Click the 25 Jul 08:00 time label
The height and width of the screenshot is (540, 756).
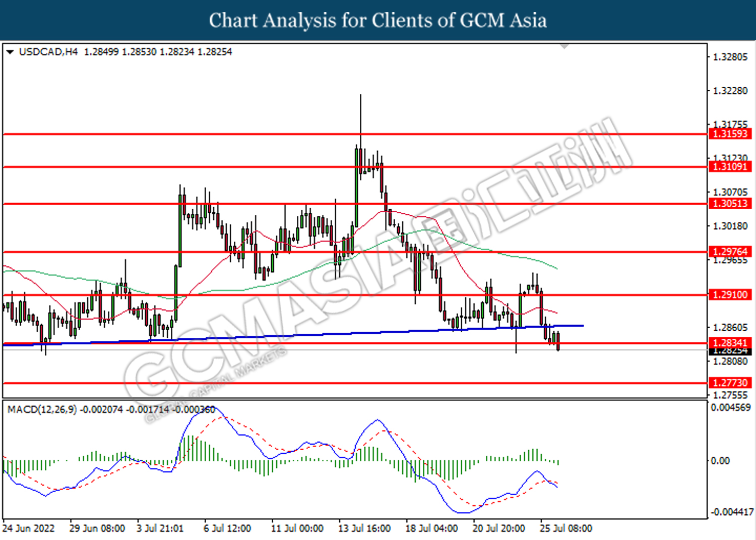click(x=565, y=528)
